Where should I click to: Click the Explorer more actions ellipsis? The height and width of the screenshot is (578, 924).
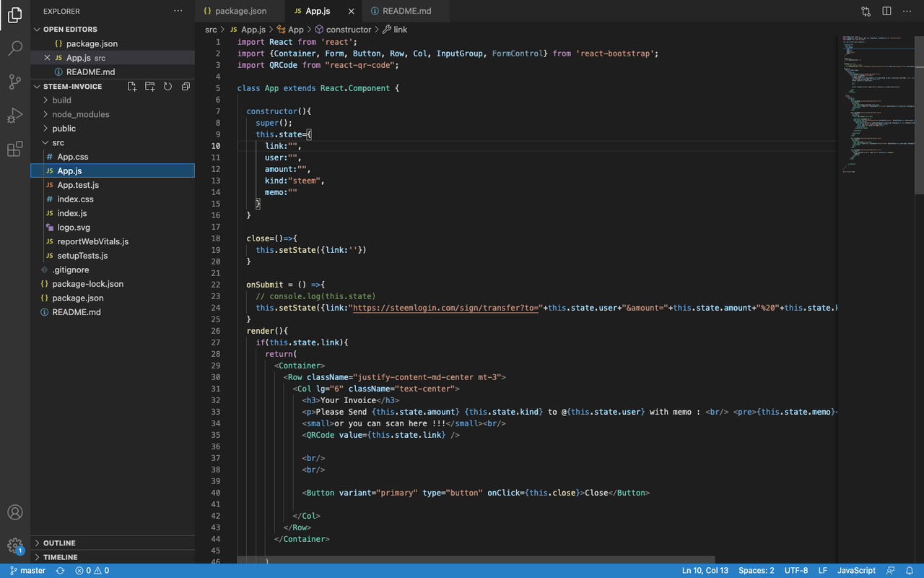point(178,12)
